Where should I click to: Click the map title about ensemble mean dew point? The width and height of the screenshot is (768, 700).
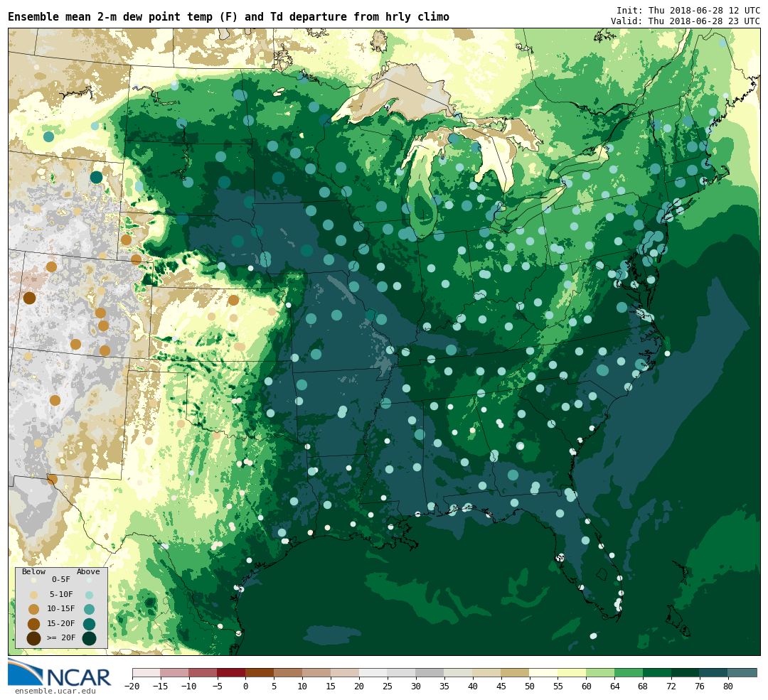pyautogui.click(x=229, y=17)
